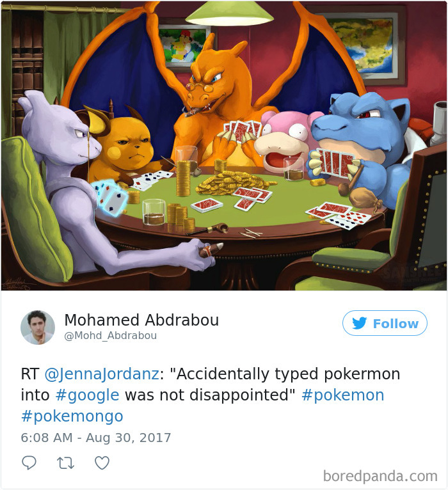Click the reply speech bubble icon
Image resolution: width=448 pixels, height=490 pixels.
click(29, 462)
